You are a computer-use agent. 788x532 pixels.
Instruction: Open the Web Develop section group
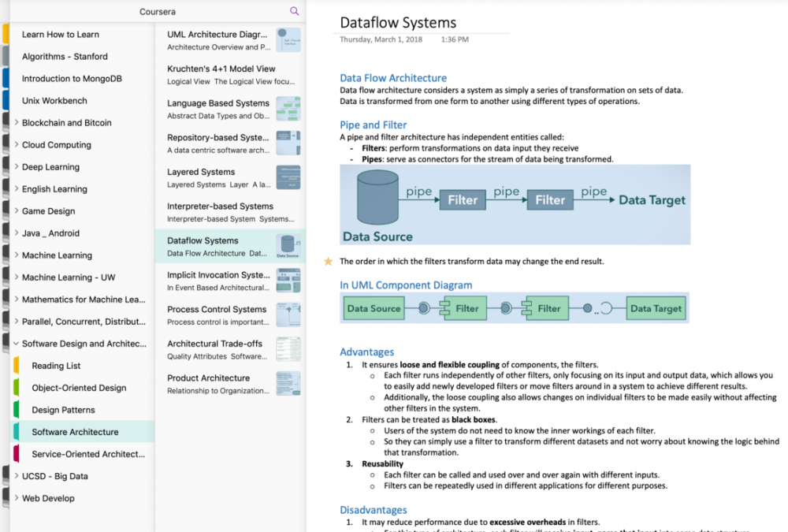[82, 498]
